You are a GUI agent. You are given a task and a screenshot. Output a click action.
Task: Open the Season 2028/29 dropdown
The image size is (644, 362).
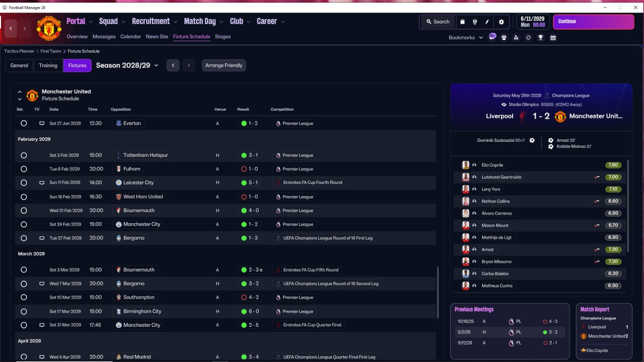point(127,65)
